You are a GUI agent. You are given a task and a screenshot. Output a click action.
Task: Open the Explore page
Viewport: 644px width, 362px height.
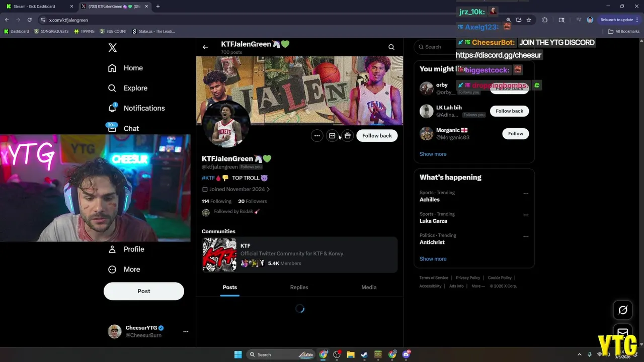[128, 88]
